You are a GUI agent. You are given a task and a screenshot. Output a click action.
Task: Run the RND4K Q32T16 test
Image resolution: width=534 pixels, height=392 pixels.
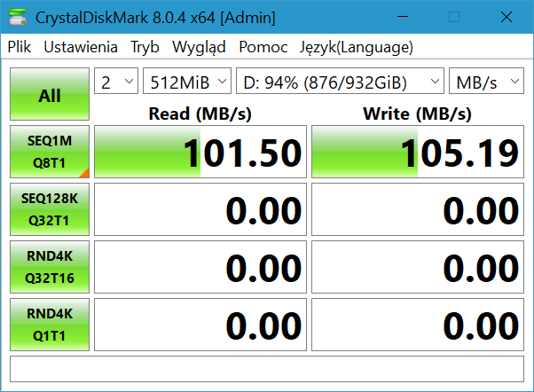click(50, 267)
